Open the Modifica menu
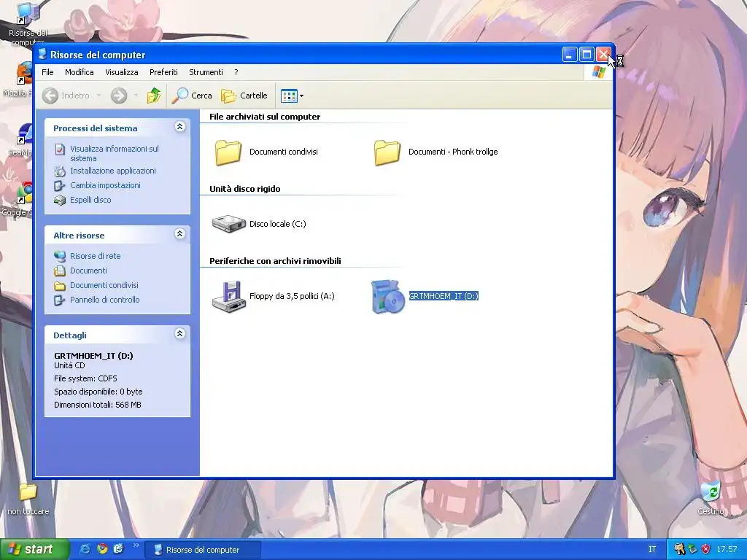Screen dimensions: 747x560 point(79,72)
